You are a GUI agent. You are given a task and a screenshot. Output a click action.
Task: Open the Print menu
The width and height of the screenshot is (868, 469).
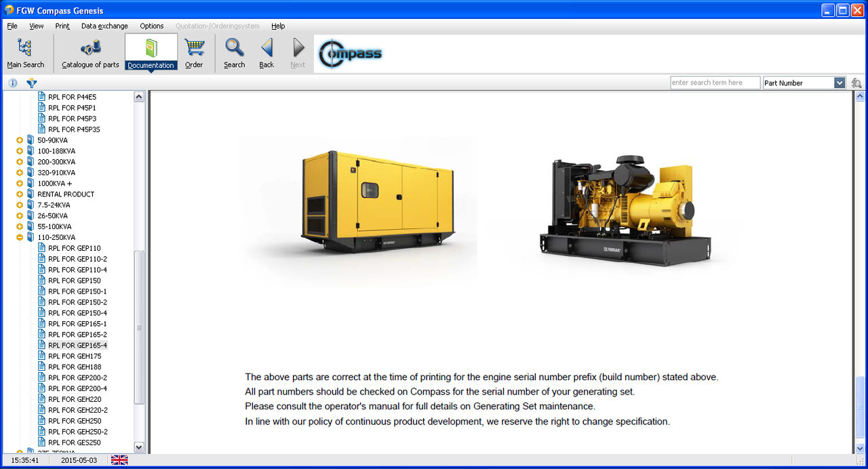(x=62, y=26)
